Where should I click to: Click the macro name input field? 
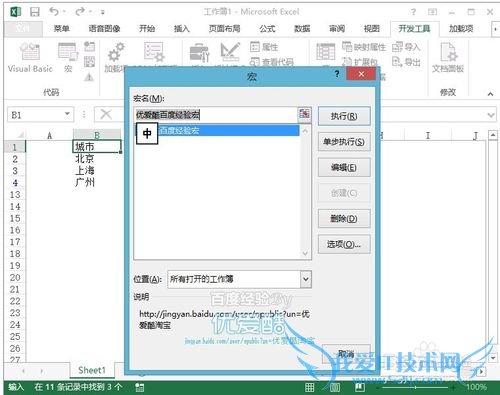point(215,115)
